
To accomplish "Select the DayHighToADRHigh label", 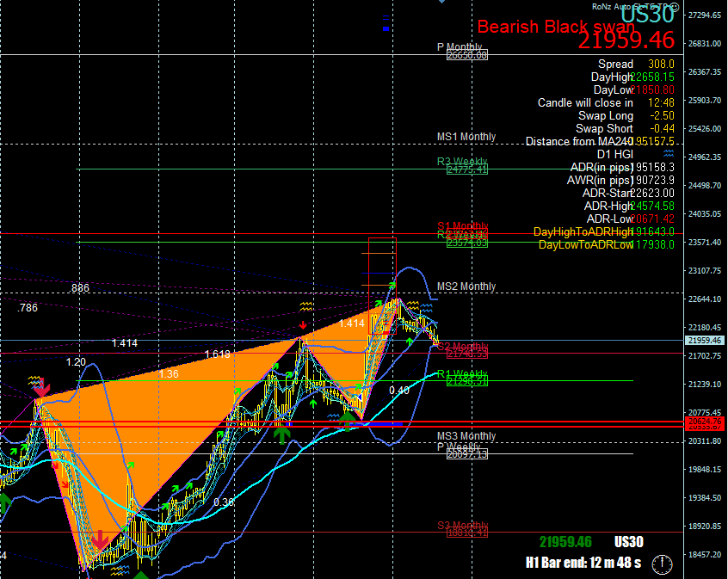I will [x=583, y=231].
